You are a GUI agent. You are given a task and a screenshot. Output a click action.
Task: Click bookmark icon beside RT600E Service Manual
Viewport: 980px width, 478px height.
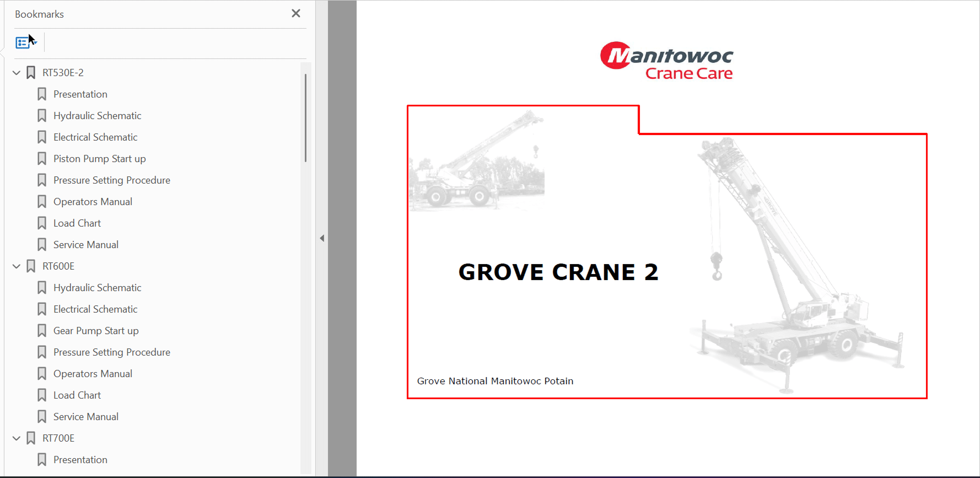coord(42,417)
